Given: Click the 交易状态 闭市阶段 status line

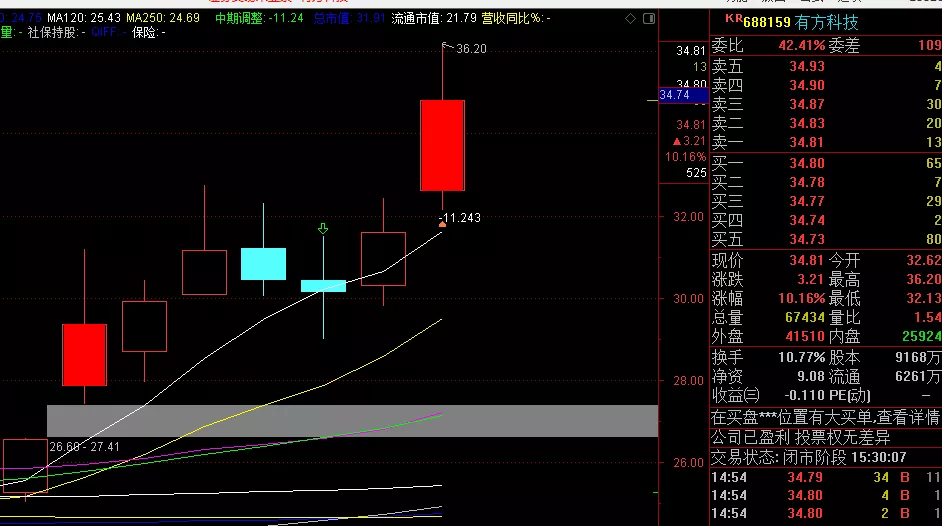Looking at the screenshot, I should point(809,458).
